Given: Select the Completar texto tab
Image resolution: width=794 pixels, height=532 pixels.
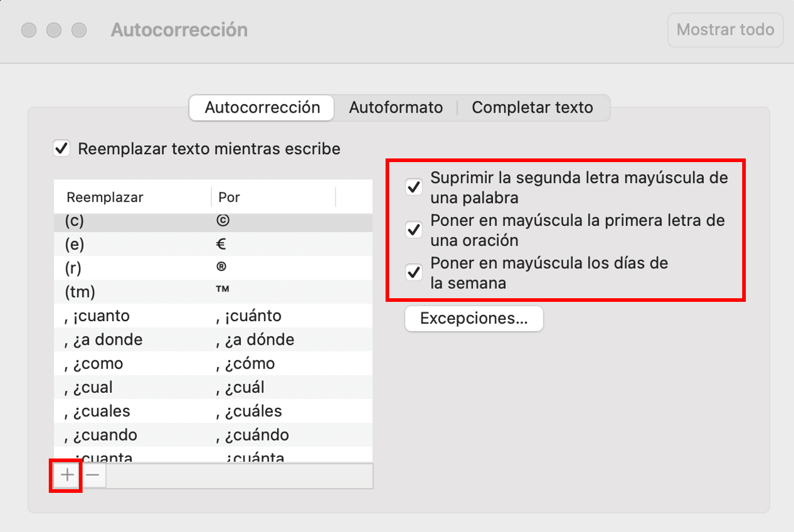Looking at the screenshot, I should (x=533, y=108).
